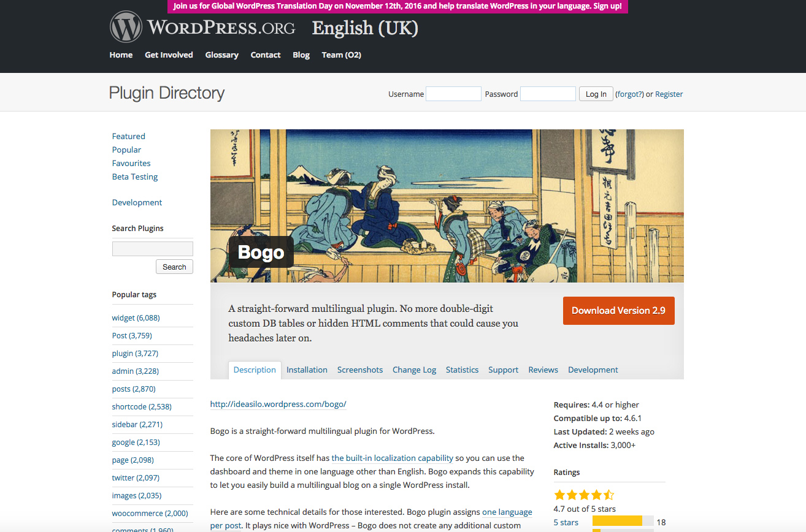Switch to the Screenshots tab

(x=360, y=370)
